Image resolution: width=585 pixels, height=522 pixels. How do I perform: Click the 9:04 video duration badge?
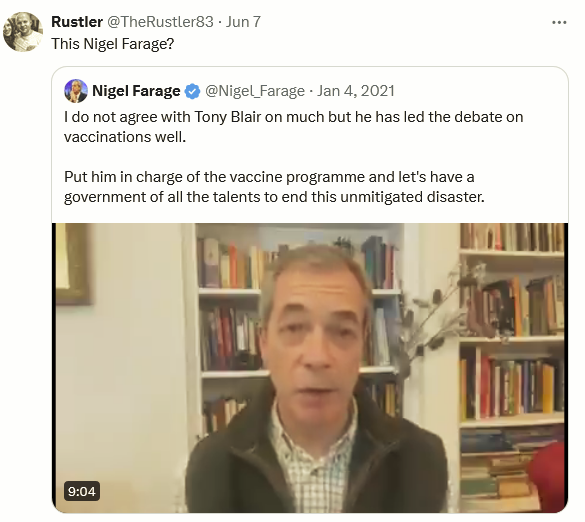82,491
